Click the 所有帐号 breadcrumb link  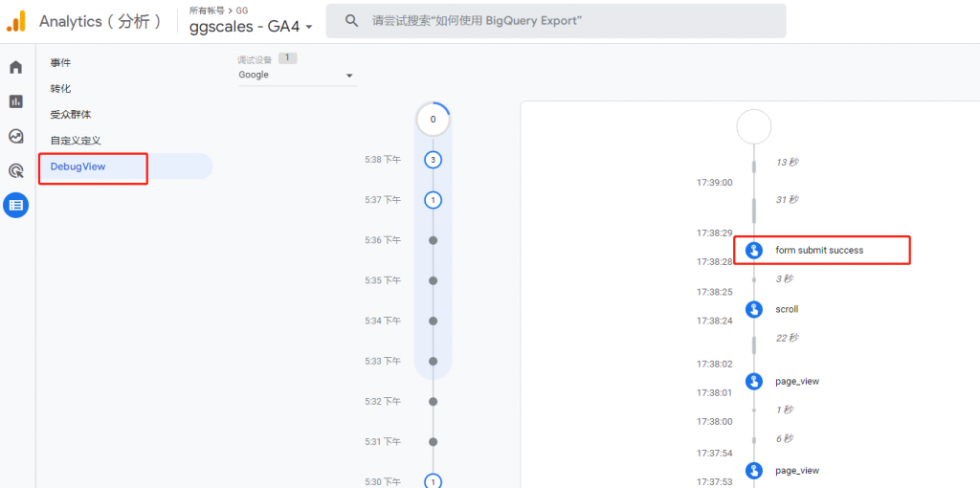(x=207, y=11)
